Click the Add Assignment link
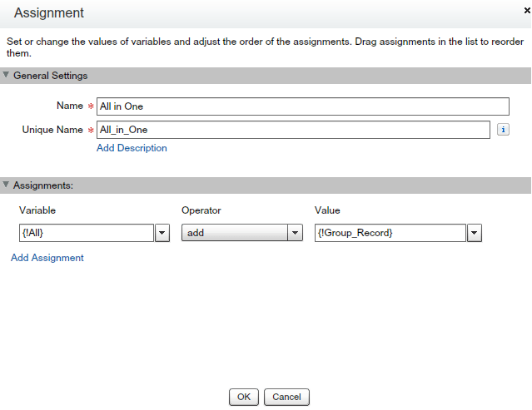Image resolution: width=532 pixels, height=410 pixels. [47, 258]
